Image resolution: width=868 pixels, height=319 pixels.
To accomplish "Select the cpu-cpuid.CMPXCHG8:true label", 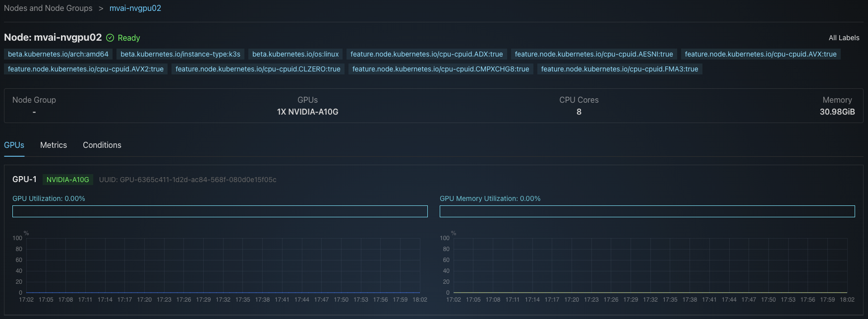I will 441,69.
